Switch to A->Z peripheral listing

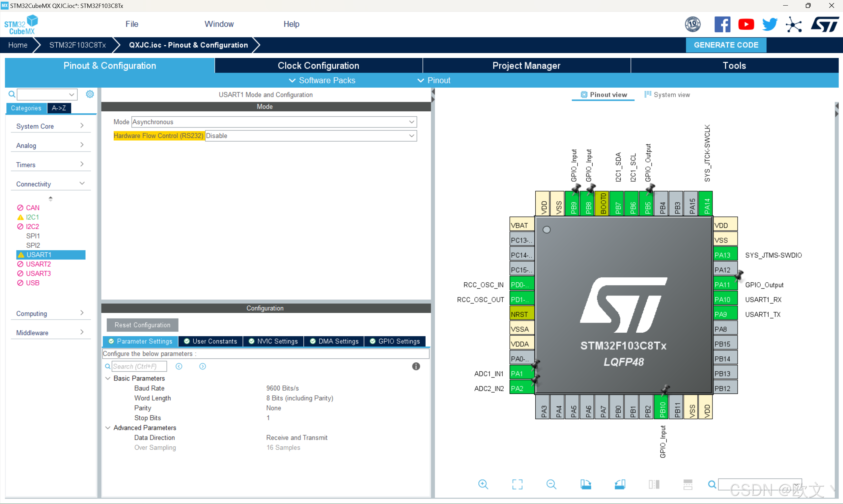[59, 108]
